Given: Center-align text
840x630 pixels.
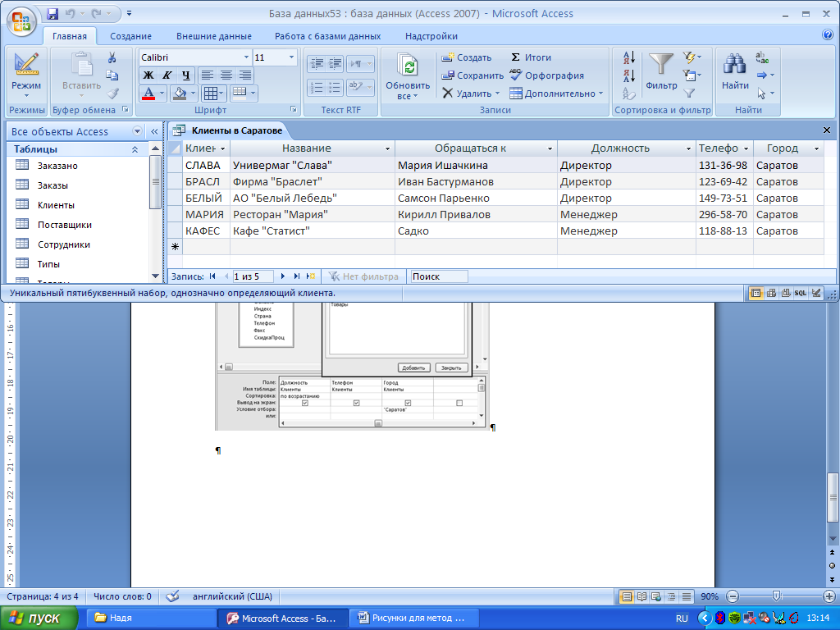Looking at the screenshot, I should click(x=226, y=75).
